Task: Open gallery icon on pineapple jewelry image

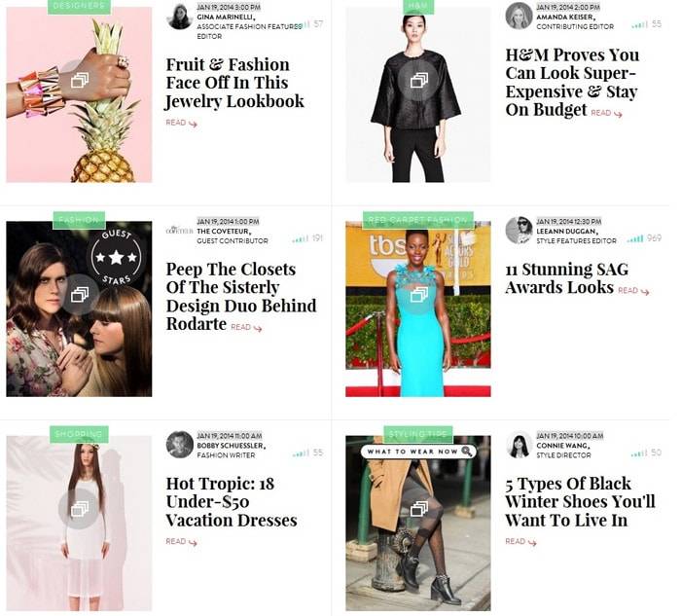Action: tap(79, 81)
